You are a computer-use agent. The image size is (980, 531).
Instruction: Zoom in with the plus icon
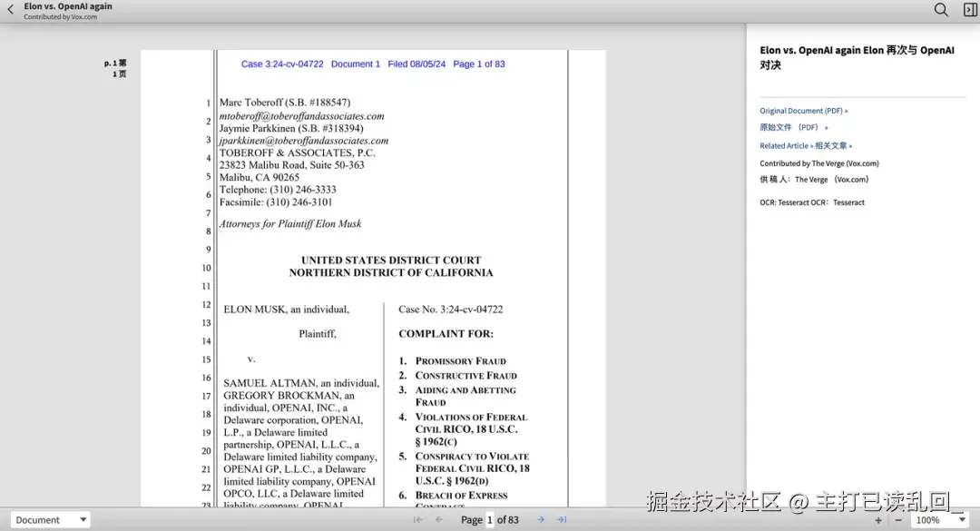(x=878, y=520)
